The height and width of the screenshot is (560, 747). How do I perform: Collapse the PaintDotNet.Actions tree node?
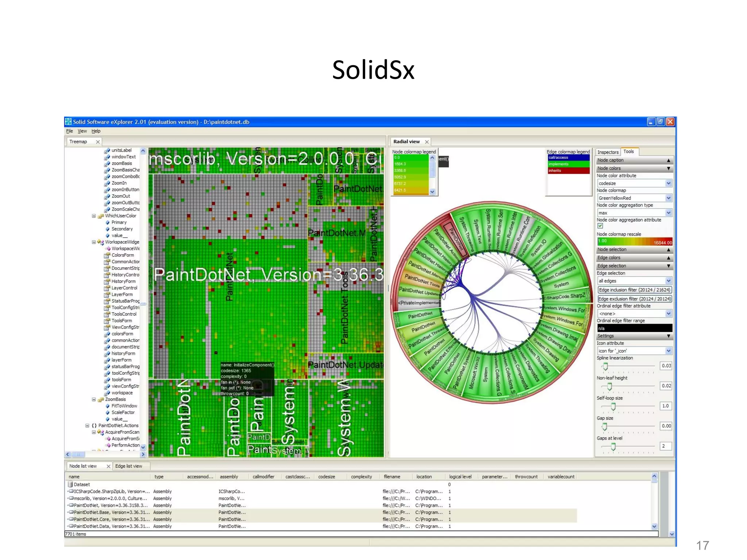point(87,426)
